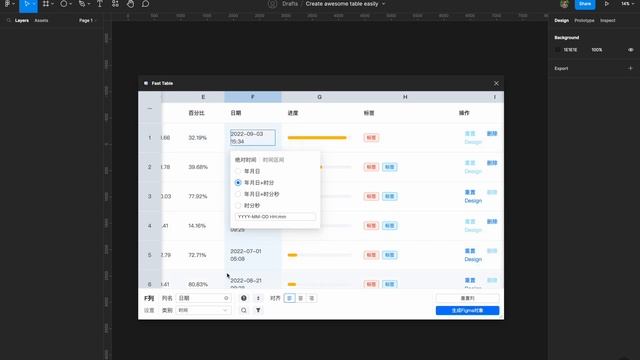Click the Background color swatch

pyautogui.click(x=558, y=50)
